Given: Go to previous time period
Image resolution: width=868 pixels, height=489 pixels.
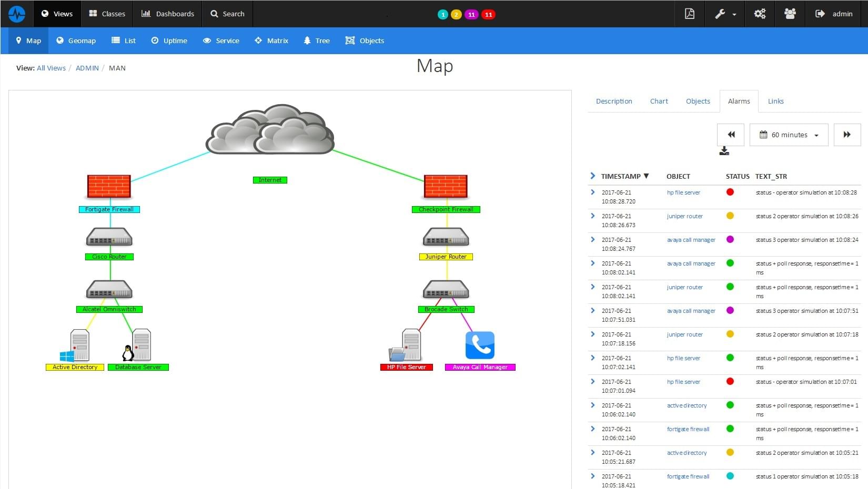Looking at the screenshot, I should coord(731,135).
